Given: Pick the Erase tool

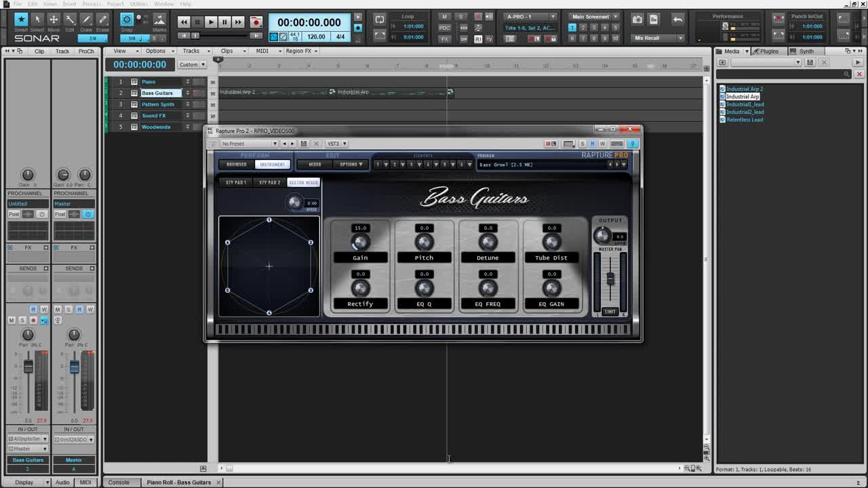Looking at the screenshot, I should [x=102, y=20].
